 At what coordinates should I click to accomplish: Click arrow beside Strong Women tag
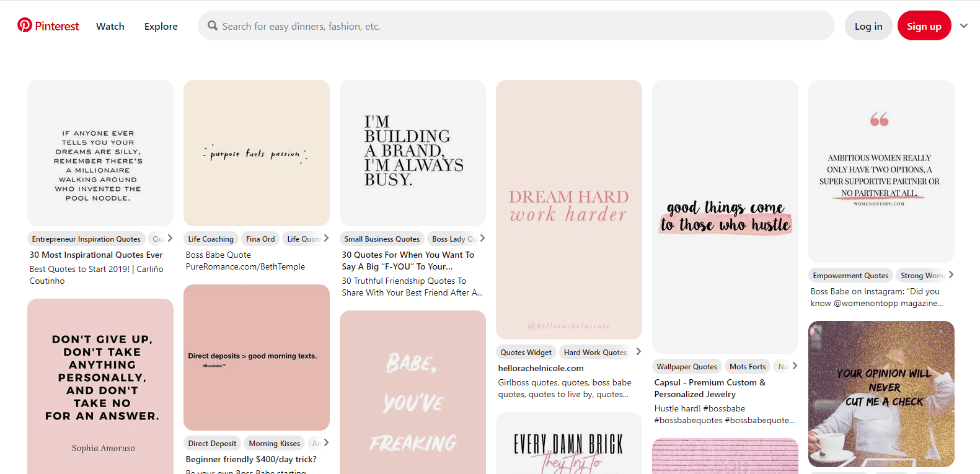pyautogui.click(x=951, y=275)
